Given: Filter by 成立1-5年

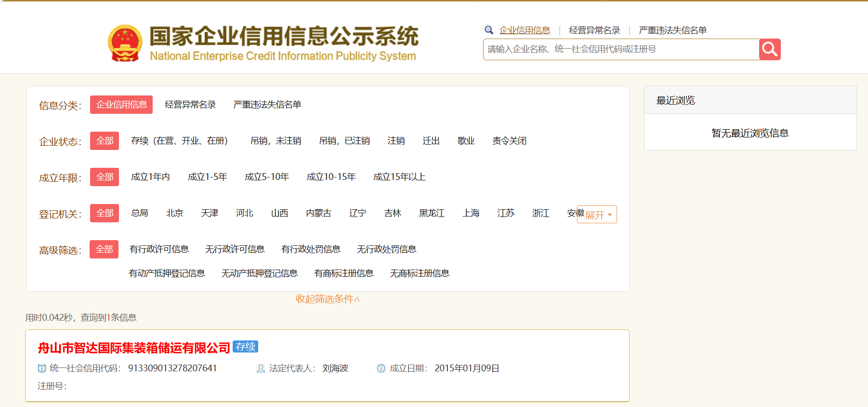Looking at the screenshot, I should tap(207, 177).
